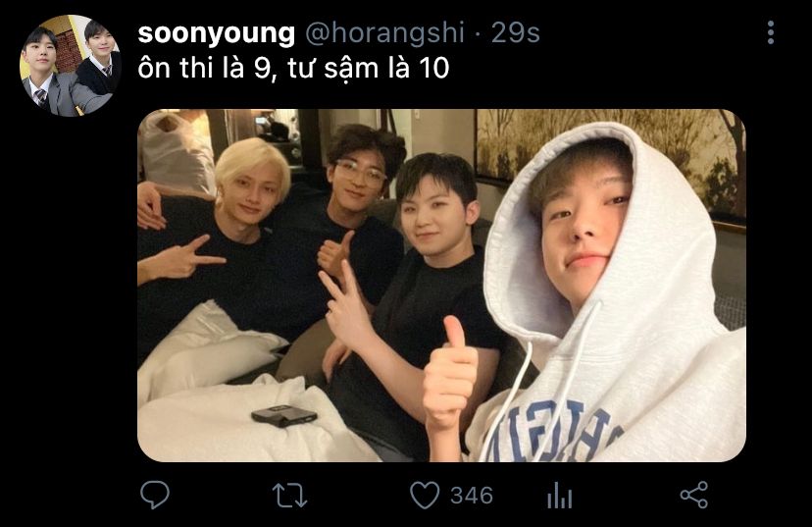
Task: Click the tweet text ôn thi là 9
Action: [x=204, y=69]
